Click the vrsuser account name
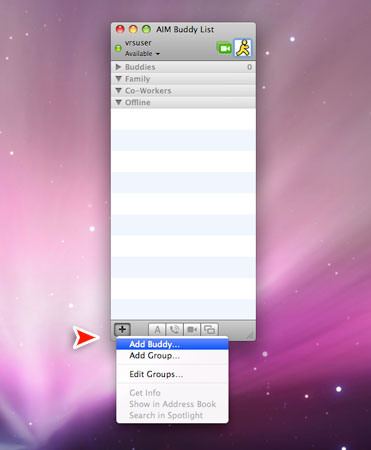This screenshot has height=450, width=371. [x=138, y=43]
